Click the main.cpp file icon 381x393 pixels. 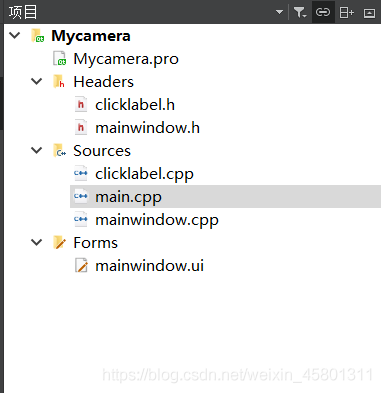tap(81, 196)
